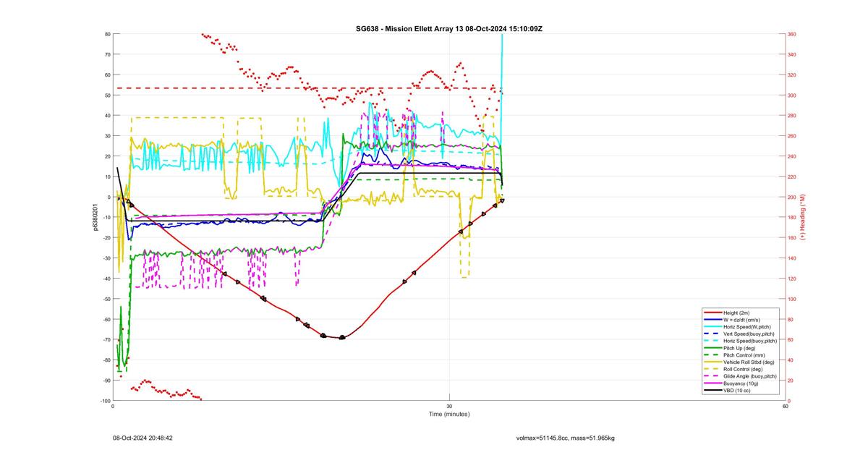
Task: Click the '08-Oct-2024 20:48:42' timestamp
Action: (x=142, y=438)
